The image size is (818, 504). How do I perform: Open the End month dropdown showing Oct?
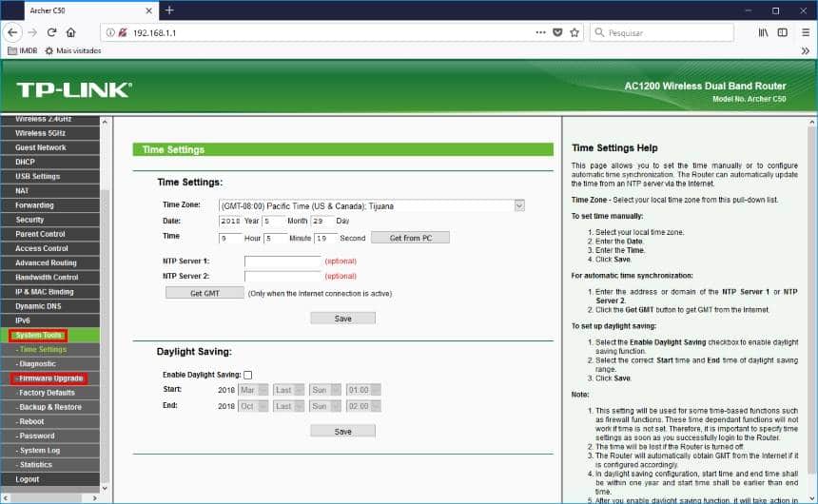254,406
